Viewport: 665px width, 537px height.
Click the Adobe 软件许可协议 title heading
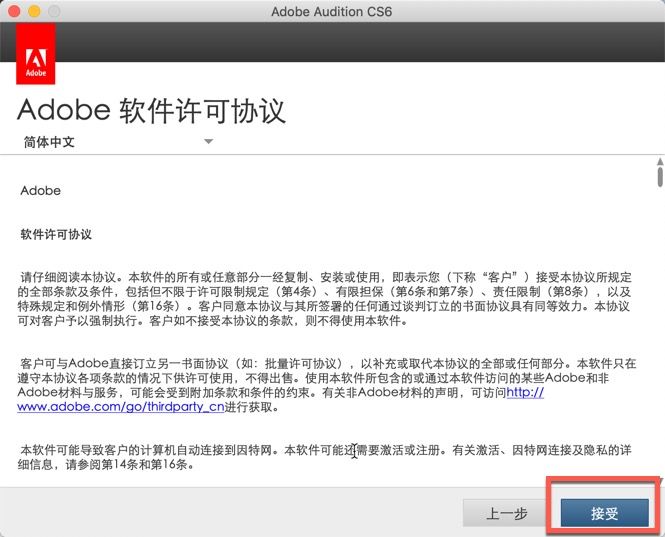[x=151, y=111]
